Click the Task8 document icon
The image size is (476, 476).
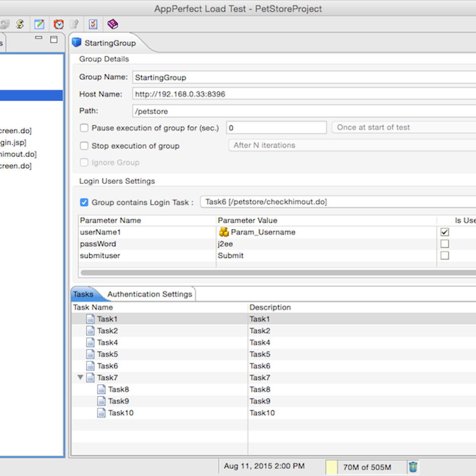pyautogui.click(x=102, y=389)
